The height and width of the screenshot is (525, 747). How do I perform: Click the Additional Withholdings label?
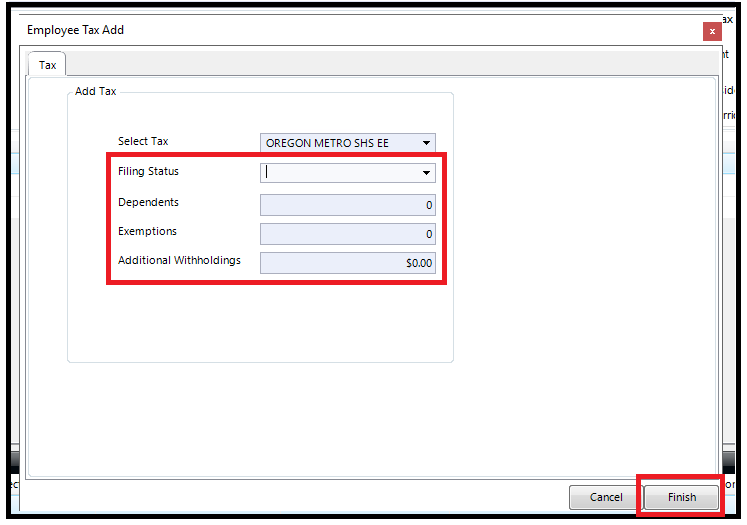pyautogui.click(x=179, y=260)
